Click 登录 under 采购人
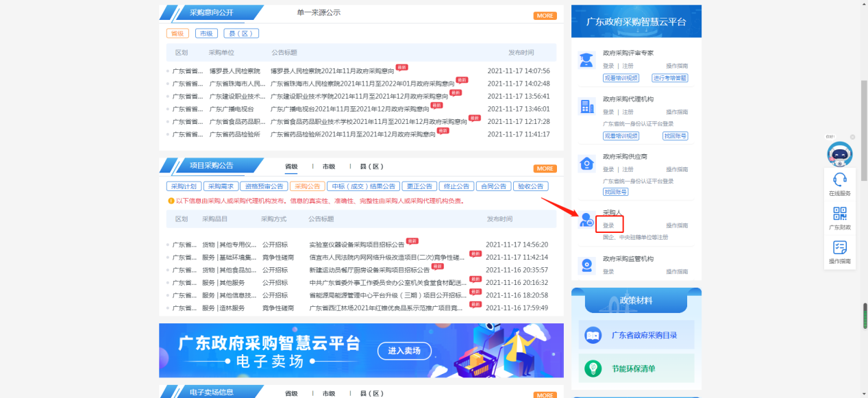The width and height of the screenshot is (868, 398). pyautogui.click(x=608, y=225)
